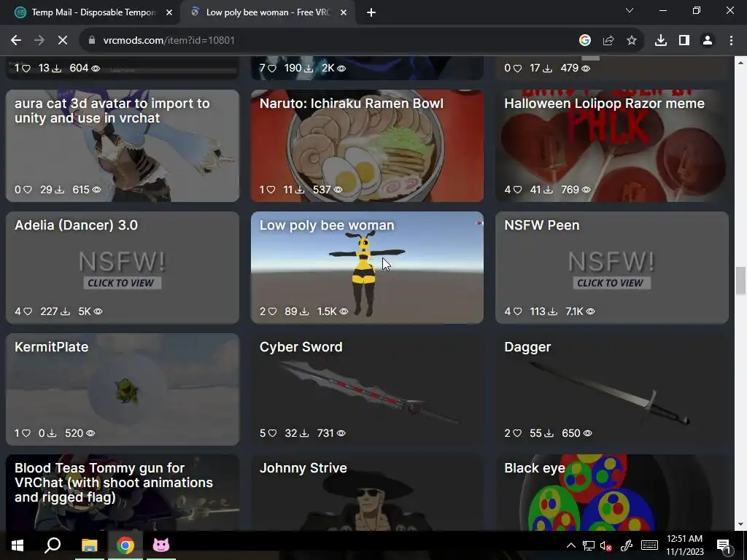This screenshot has width=747, height=560.
Task: Open Blood Teas Tommy gun item
Action: pos(123,493)
